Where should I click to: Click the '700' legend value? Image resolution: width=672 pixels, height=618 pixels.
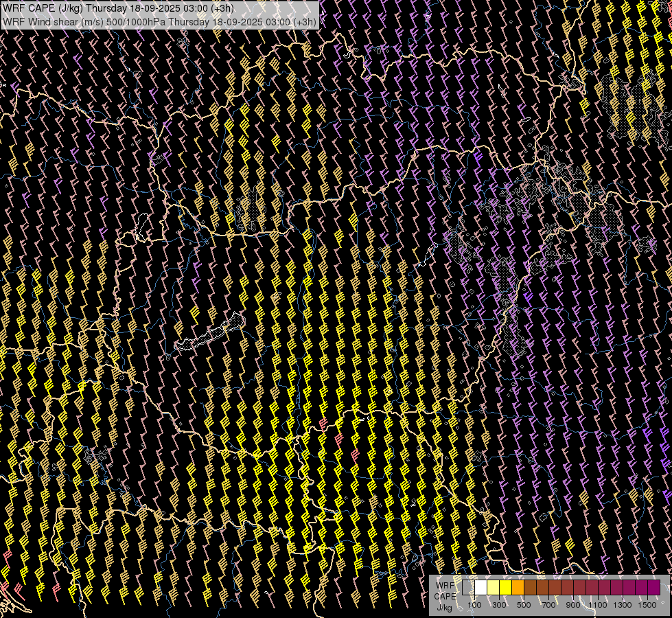(548, 605)
